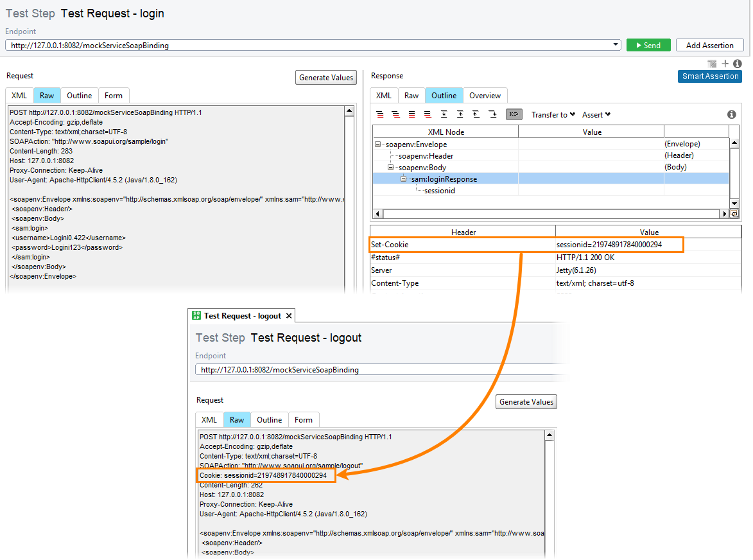The height and width of the screenshot is (560, 753).
Task: Collapse the soapenv:Envelope tree node
Action: click(x=377, y=143)
